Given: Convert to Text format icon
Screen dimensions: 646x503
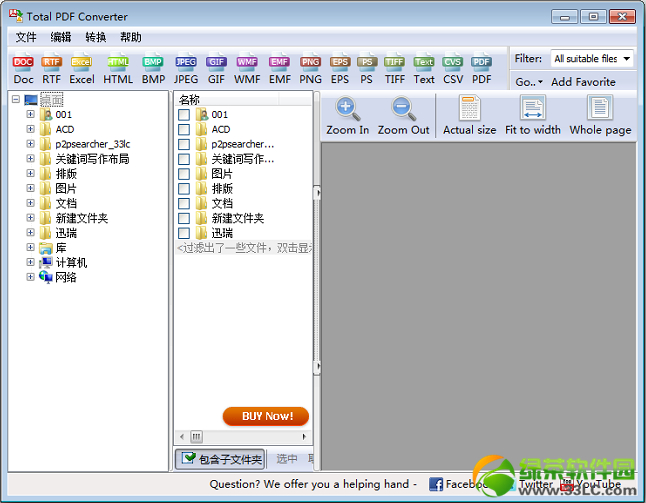Looking at the screenshot, I should pos(424,69).
